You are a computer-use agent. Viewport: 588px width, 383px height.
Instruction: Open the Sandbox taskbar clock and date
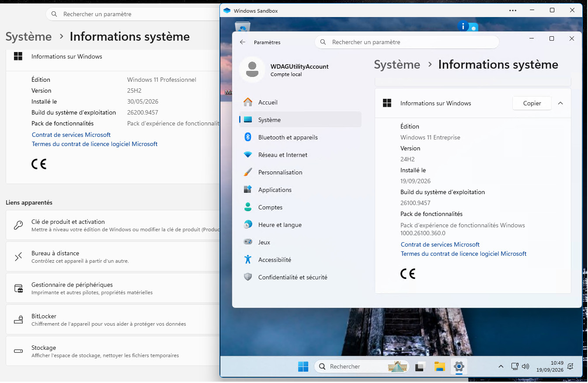click(x=550, y=366)
